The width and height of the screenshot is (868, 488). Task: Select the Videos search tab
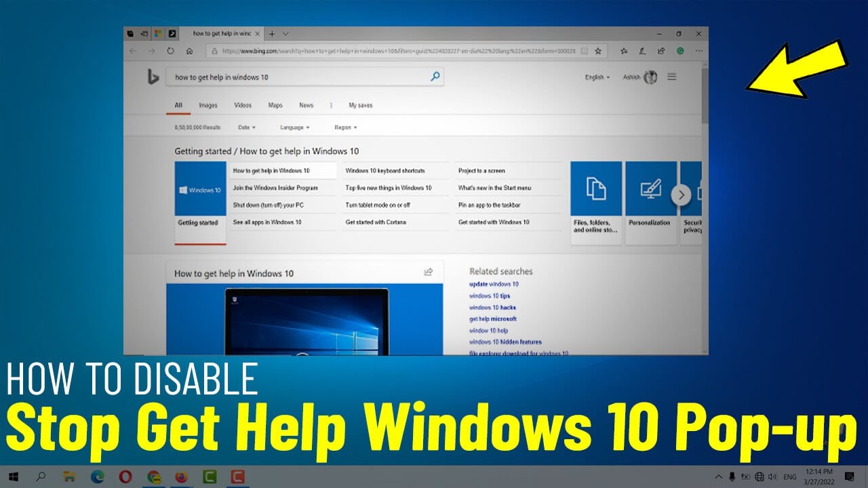[x=242, y=105]
